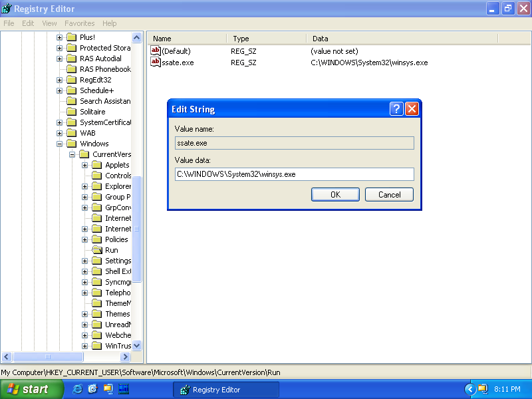
Task: Collapse the Windows registry key
Action: point(59,144)
